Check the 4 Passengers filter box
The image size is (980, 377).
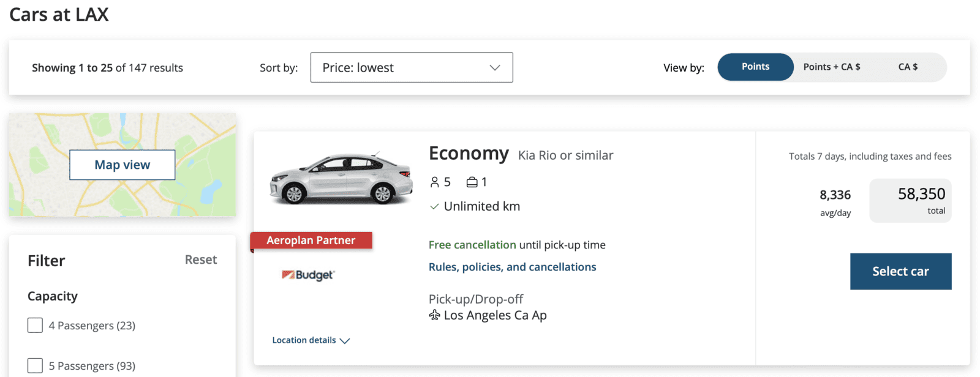point(36,325)
